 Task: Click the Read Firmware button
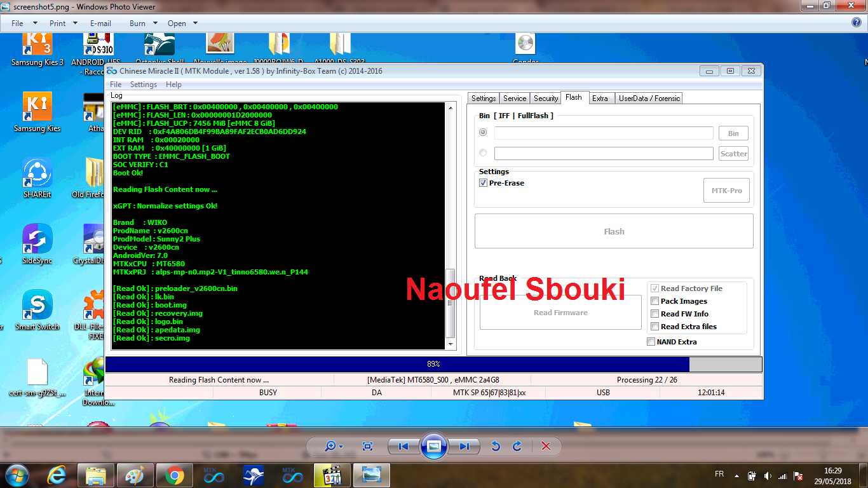(x=560, y=313)
